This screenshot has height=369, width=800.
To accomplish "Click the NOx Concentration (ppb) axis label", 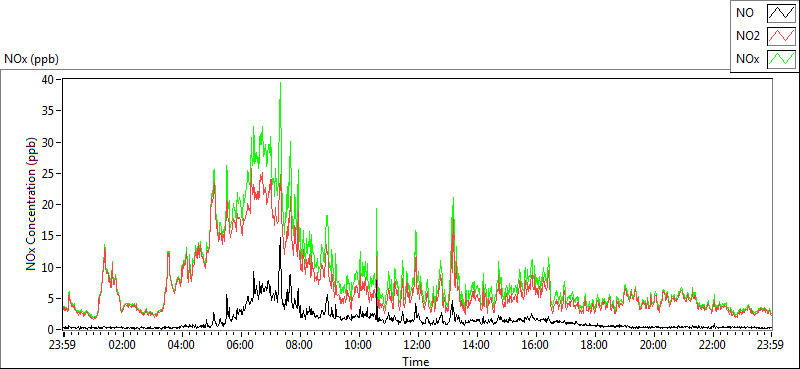I will coord(32,203).
